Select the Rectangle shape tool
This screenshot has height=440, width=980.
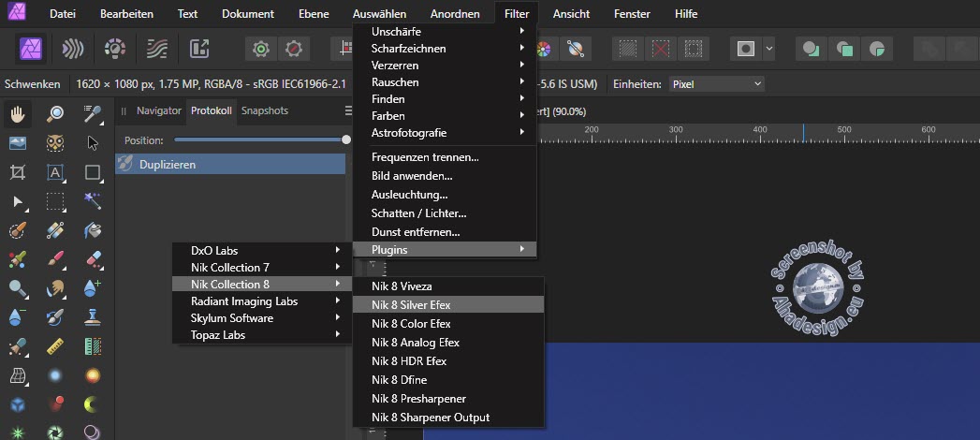tap(93, 172)
